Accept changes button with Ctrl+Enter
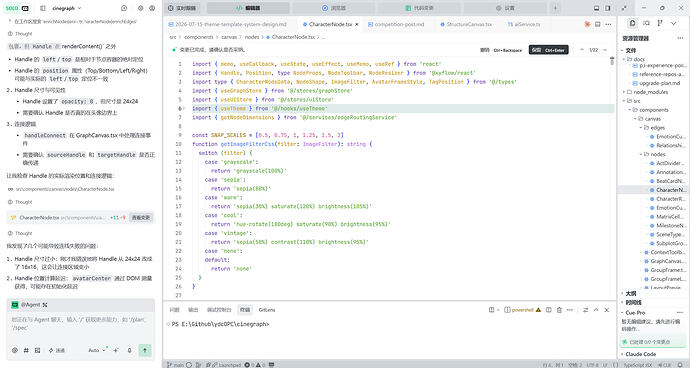Image resolution: width=690 pixels, height=368 pixels. click(548, 50)
